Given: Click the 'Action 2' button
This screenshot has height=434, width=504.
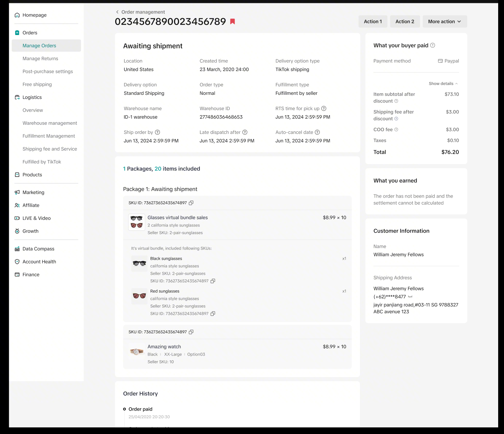Looking at the screenshot, I should [x=405, y=22].
